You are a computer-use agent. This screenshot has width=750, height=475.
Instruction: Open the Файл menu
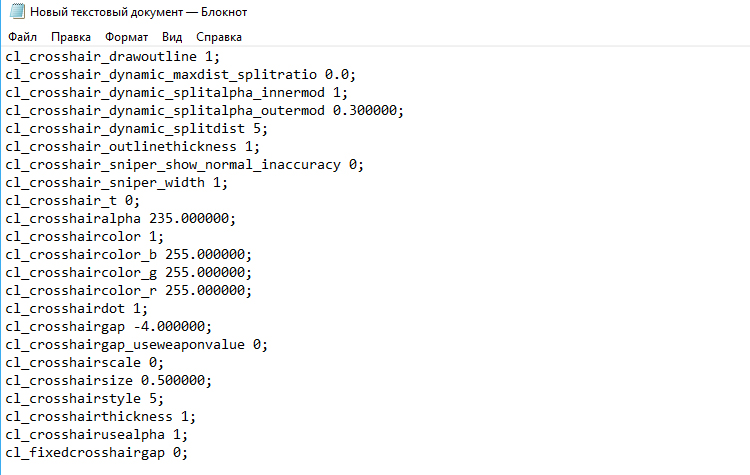[x=22, y=37]
